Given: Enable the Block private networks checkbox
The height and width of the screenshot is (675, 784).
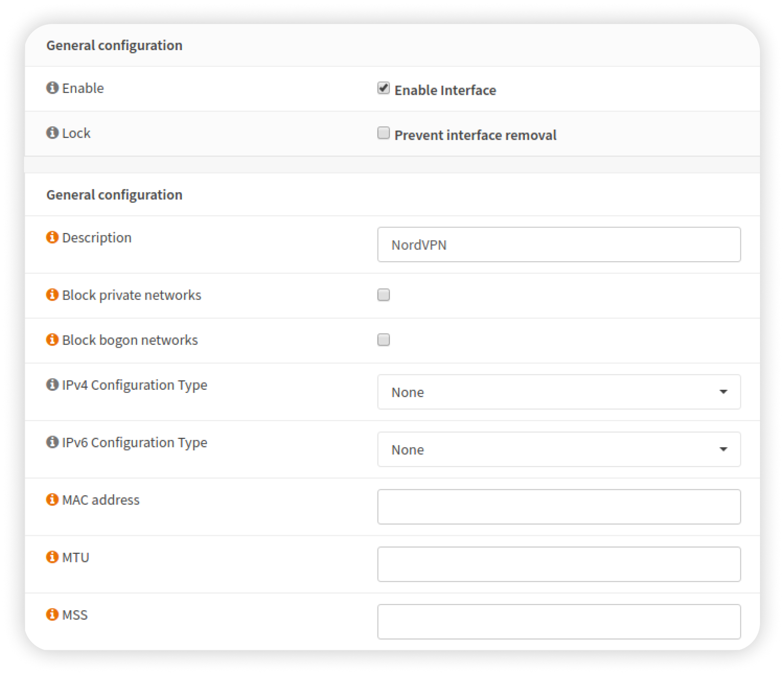Looking at the screenshot, I should (383, 295).
